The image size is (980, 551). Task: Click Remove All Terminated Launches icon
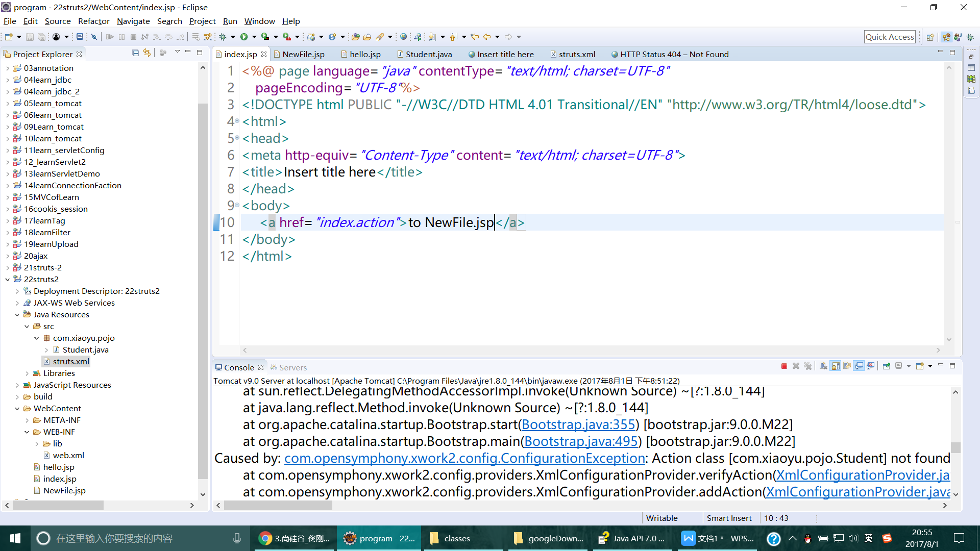808,366
